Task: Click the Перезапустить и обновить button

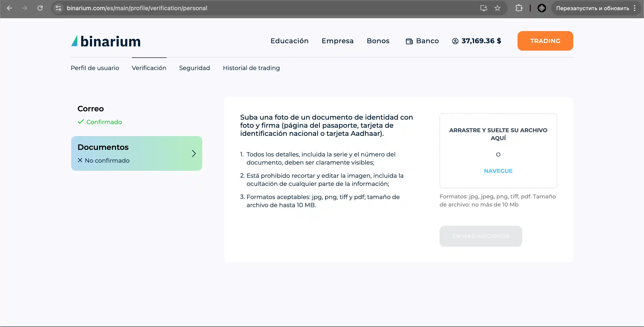Action: [x=592, y=8]
